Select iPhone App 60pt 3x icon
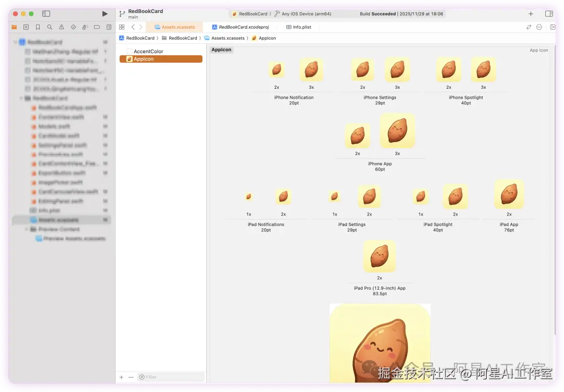This screenshot has height=392, width=564. 397,131
